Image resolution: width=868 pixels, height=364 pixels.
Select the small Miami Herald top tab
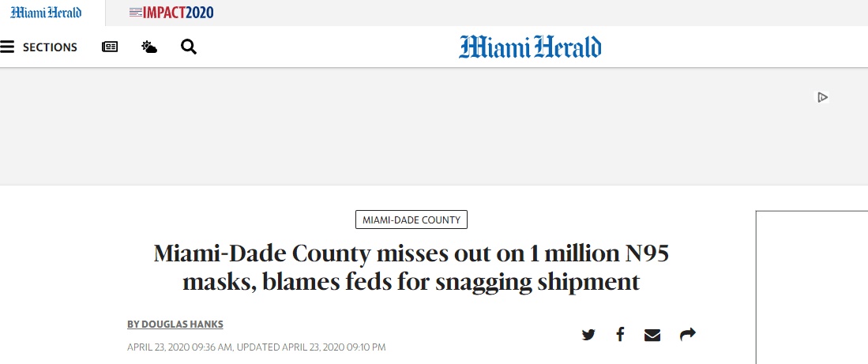(x=46, y=13)
